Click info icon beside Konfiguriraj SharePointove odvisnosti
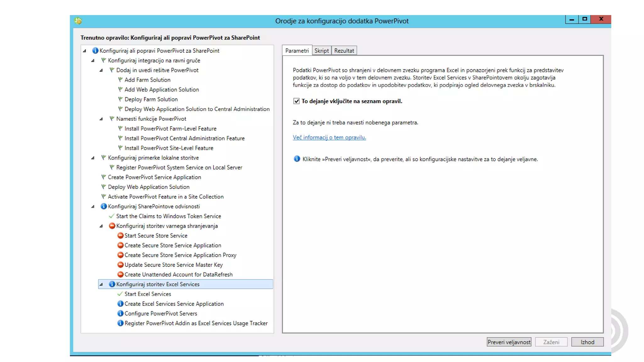Viewport: 644px width, 362px height. click(x=103, y=206)
